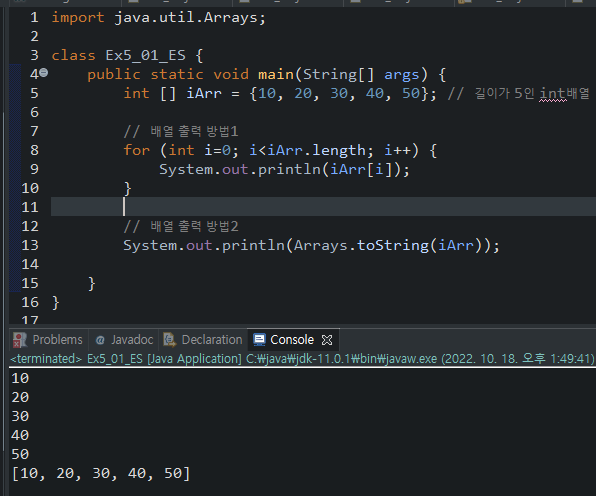This screenshot has width=596, height=496.
Task: Click the console output array line [10, 20, 30, 40, 50]
Action: click(x=101, y=474)
